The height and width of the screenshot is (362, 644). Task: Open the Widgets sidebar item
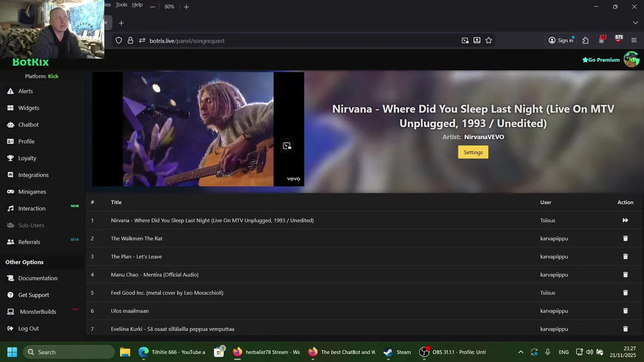pos(29,108)
